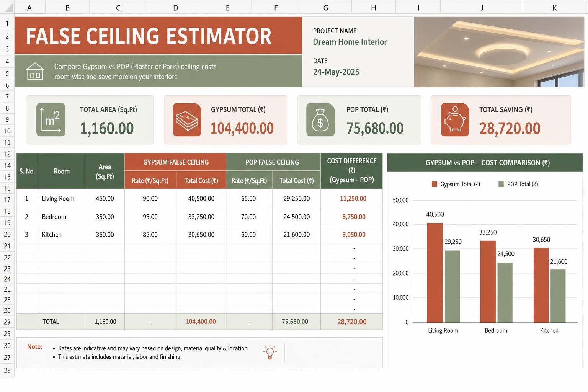The width and height of the screenshot is (588, 392).
Task: Select column J header
Action: click(x=482, y=7)
